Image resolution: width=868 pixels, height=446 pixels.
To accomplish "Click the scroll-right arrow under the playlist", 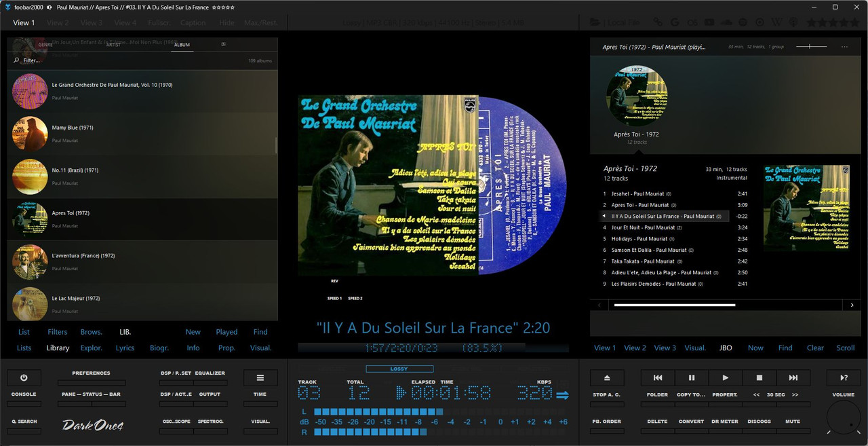I will [x=852, y=305].
